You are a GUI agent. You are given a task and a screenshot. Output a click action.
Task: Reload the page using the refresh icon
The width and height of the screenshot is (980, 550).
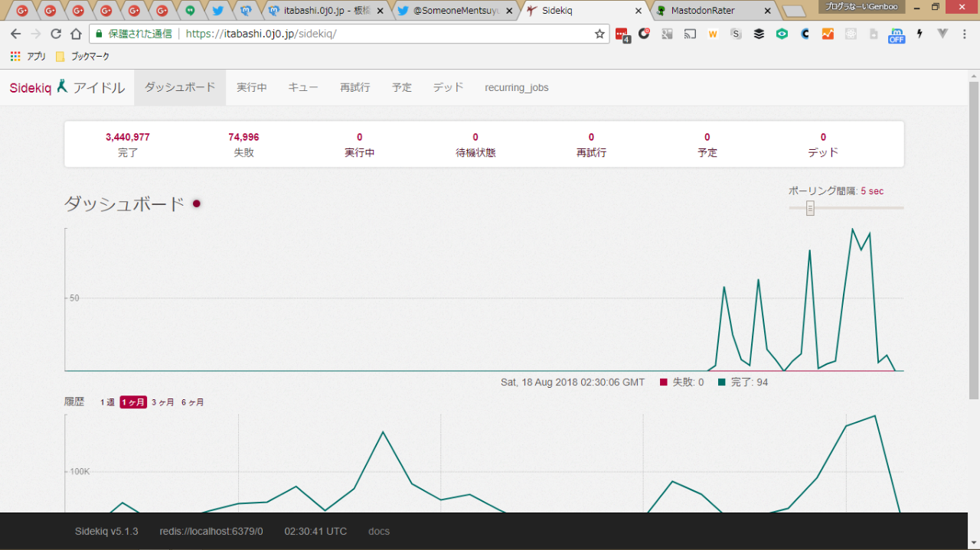click(x=55, y=34)
